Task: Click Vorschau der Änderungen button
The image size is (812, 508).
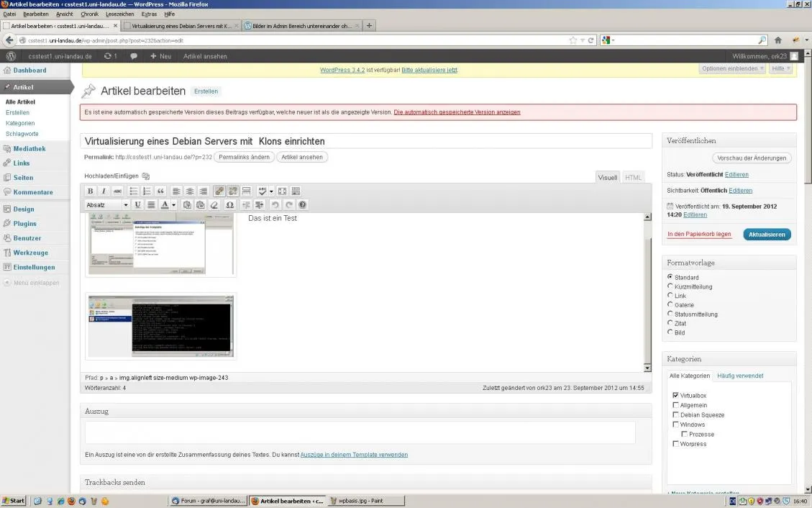Action: click(752, 158)
